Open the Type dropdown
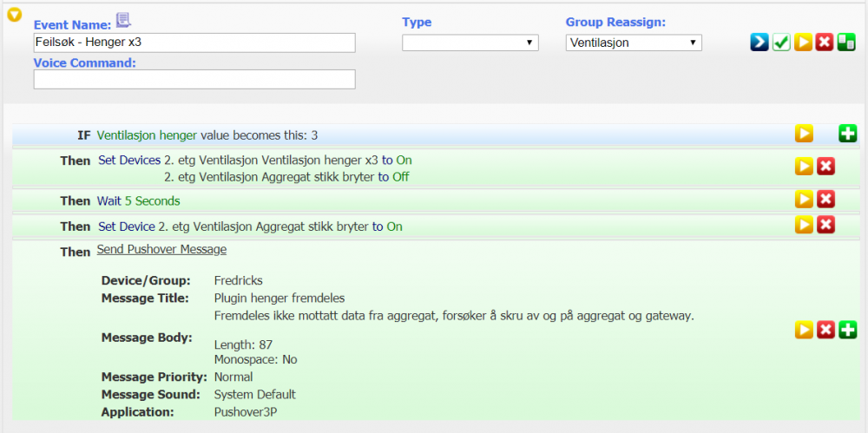This screenshot has height=433, width=868. tap(470, 43)
